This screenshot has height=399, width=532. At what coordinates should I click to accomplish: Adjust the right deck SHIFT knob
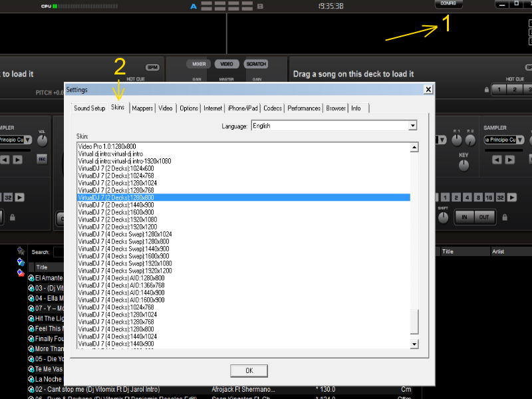pos(443,218)
